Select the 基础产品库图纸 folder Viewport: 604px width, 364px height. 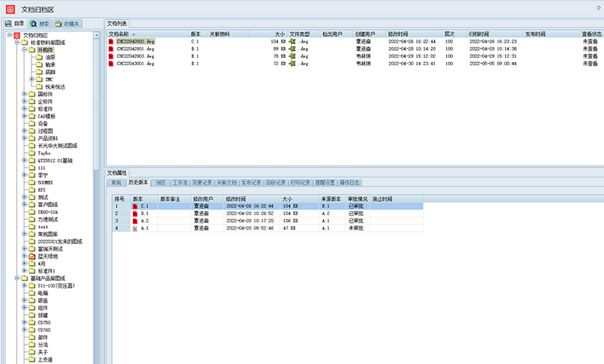48,278
